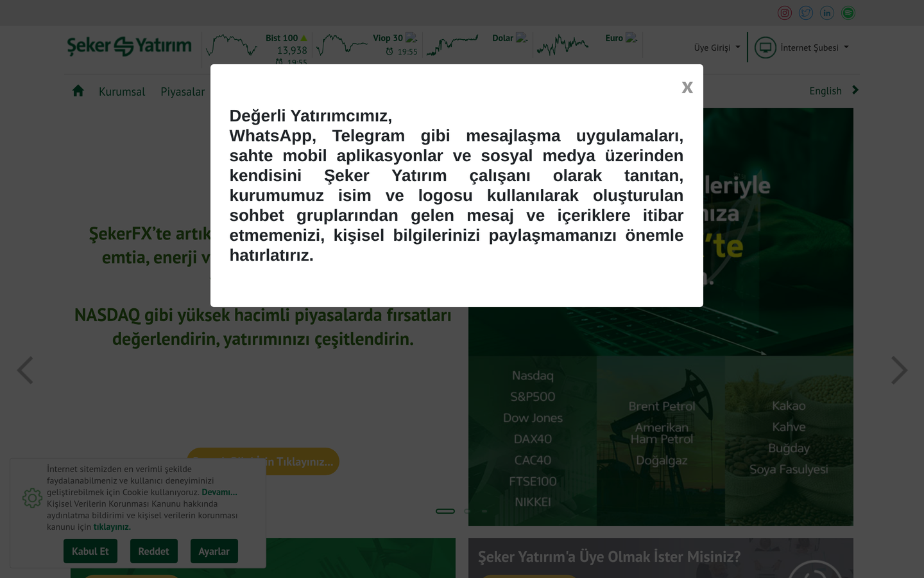Open cookie Ayarlar settings

point(214,551)
